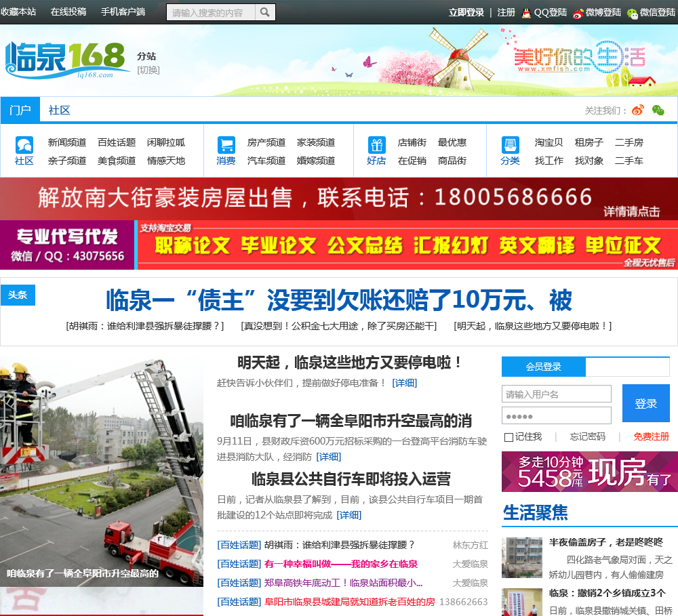Open 半夜偷盖房子，老是咚咚咚 article
This screenshot has height=616, width=678.
pos(606,542)
